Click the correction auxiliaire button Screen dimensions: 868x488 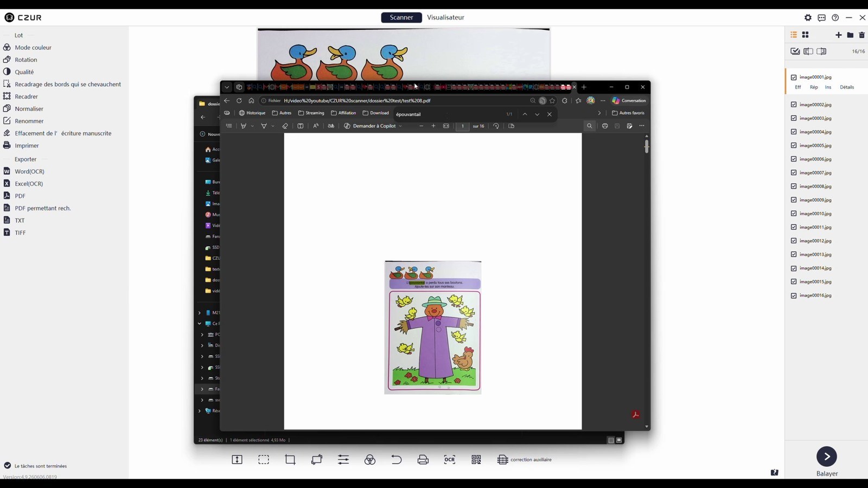(525, 460)
